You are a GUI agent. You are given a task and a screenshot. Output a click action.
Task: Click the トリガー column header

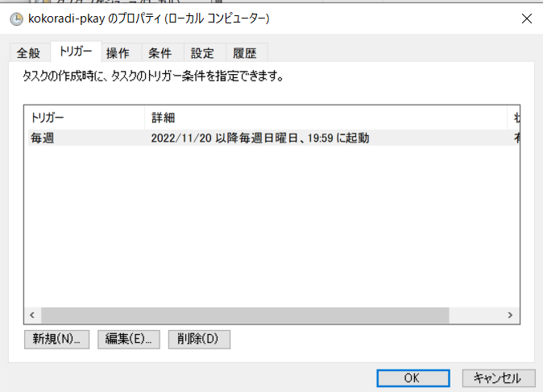(84, 118)
